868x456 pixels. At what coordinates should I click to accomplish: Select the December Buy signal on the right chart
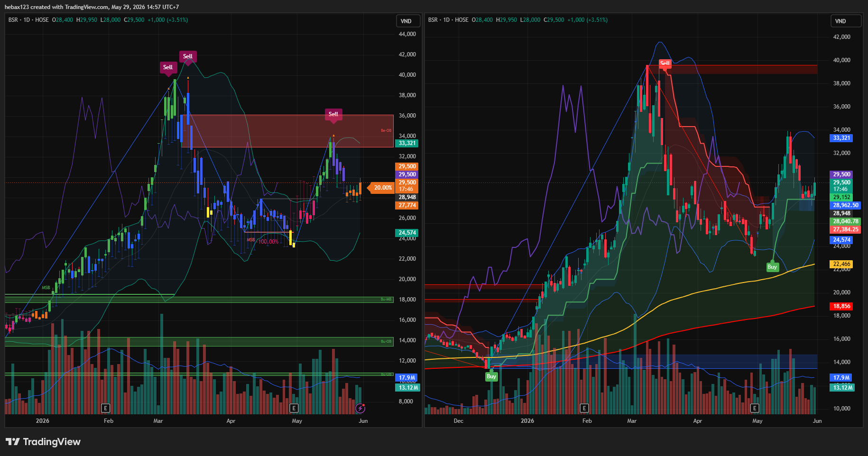[491, 376]
